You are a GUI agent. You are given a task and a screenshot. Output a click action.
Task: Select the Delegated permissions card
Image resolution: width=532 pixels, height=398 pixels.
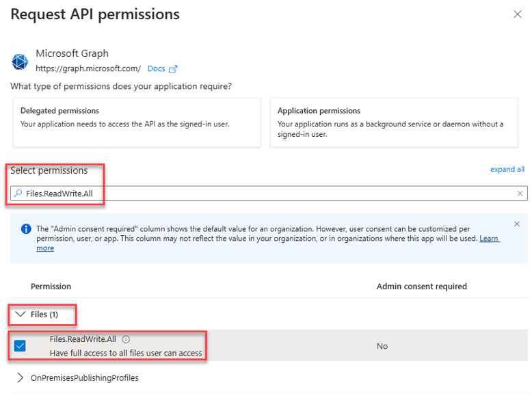(x=137, y=123)
